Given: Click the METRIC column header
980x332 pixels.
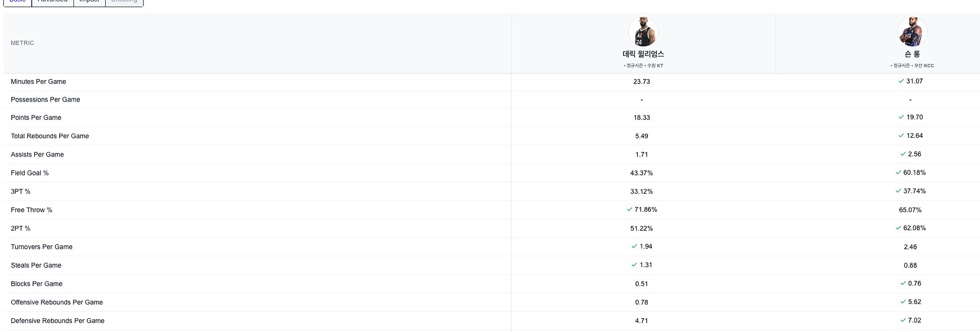Looking at the screenshot, I should tap(22, 43).
